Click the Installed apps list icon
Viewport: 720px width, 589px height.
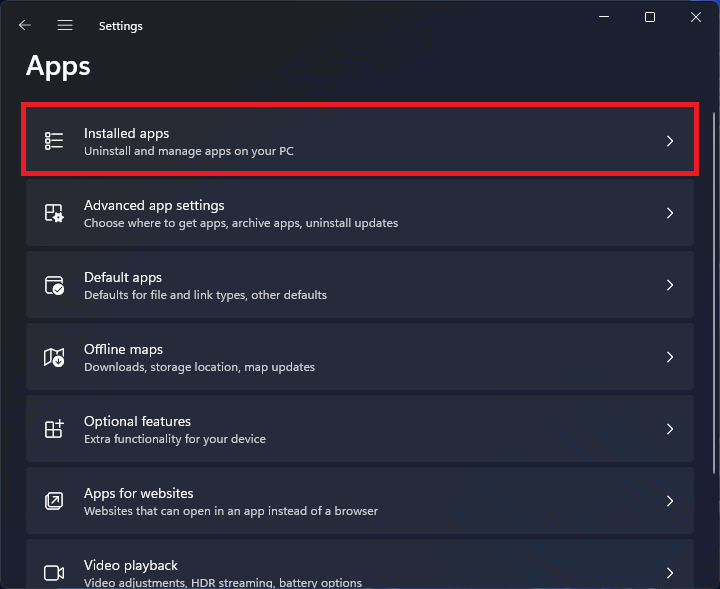54,141
